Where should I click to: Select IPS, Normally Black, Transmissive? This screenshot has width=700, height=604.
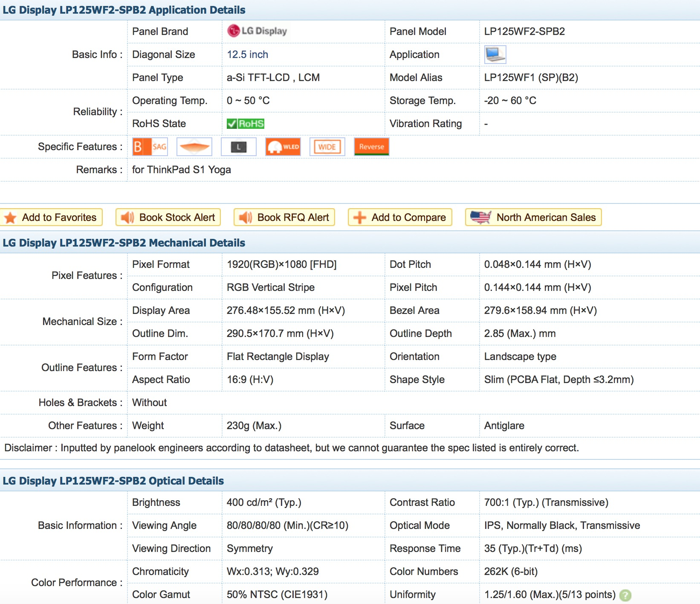[x=562, y=526]
